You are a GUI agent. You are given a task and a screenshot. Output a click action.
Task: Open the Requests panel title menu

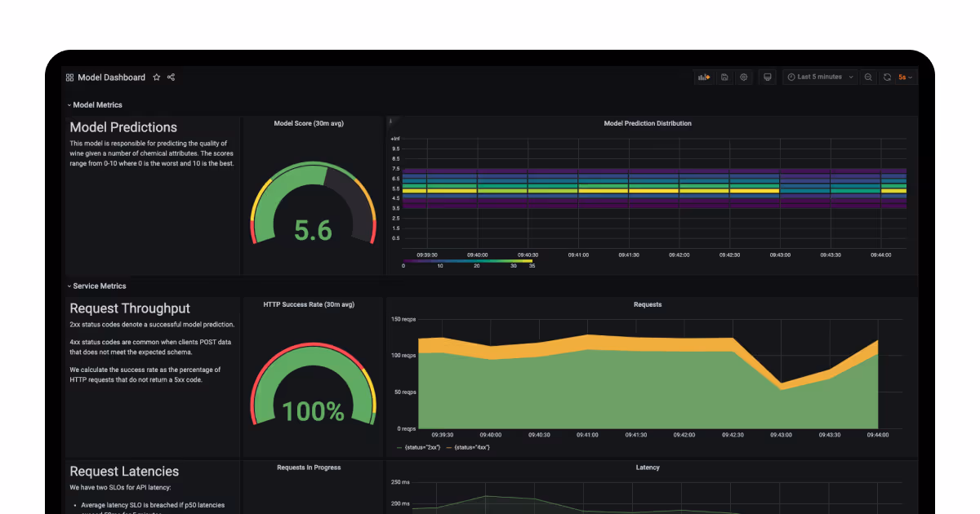[648, 304]
